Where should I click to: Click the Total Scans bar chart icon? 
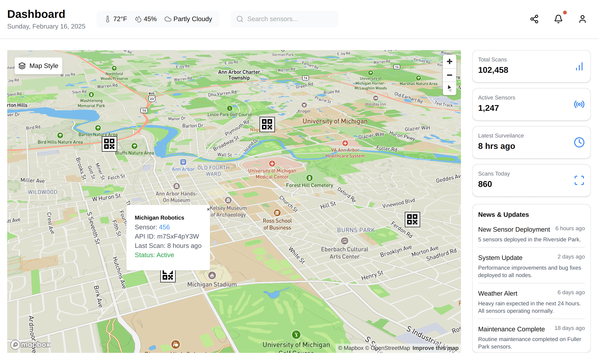579,66
